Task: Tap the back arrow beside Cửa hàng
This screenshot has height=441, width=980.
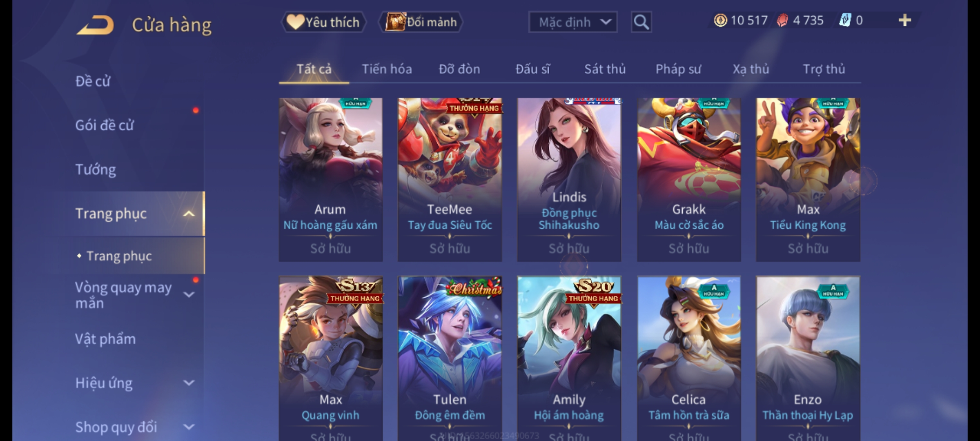Action: coord(95,25)
